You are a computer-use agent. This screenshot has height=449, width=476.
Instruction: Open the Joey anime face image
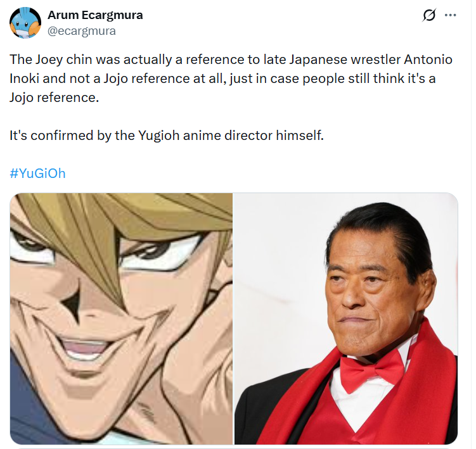pos(122,319)
